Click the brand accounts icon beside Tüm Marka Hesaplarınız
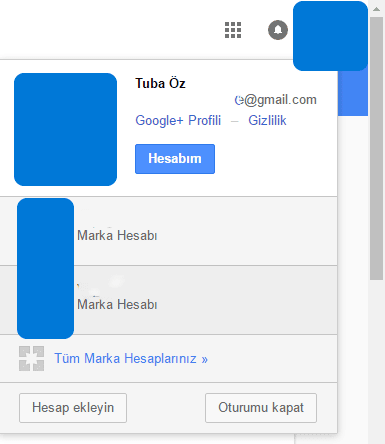 (x=31, y=358)
